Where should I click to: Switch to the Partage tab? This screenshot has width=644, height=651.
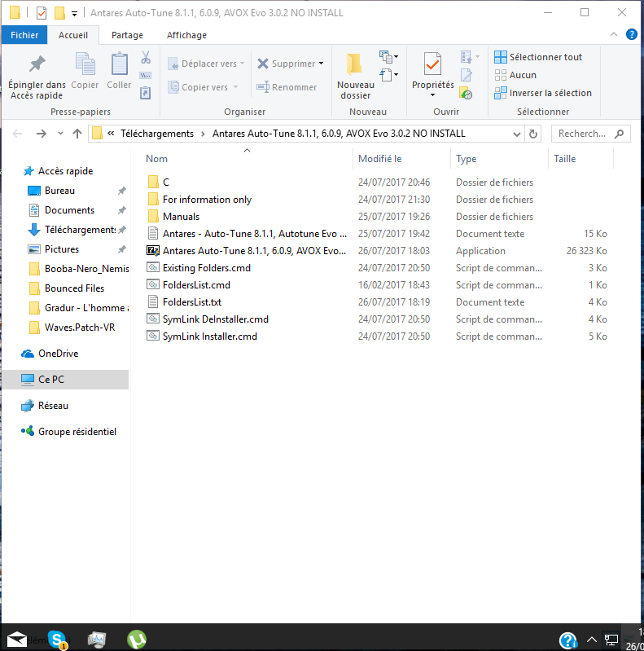tap(127, 35)
